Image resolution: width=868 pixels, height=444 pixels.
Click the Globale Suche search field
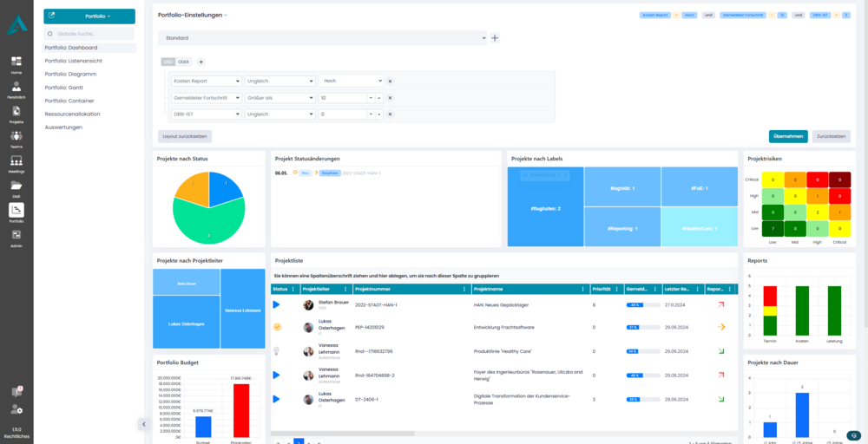pos(89,33)
